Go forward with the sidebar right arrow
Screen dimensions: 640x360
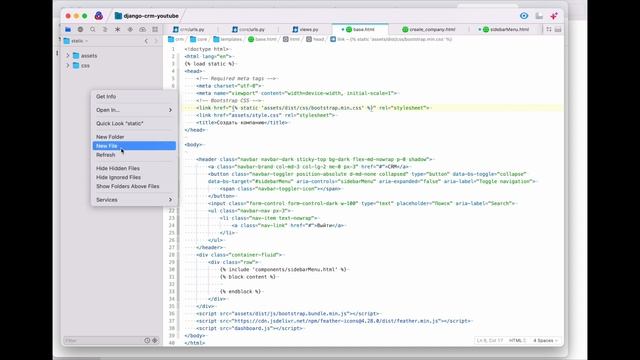[156, 41]
